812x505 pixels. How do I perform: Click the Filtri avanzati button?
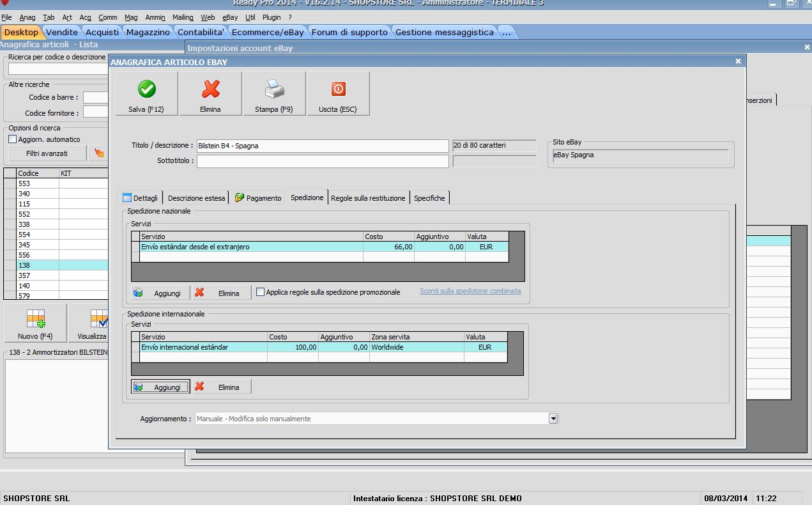47,153
